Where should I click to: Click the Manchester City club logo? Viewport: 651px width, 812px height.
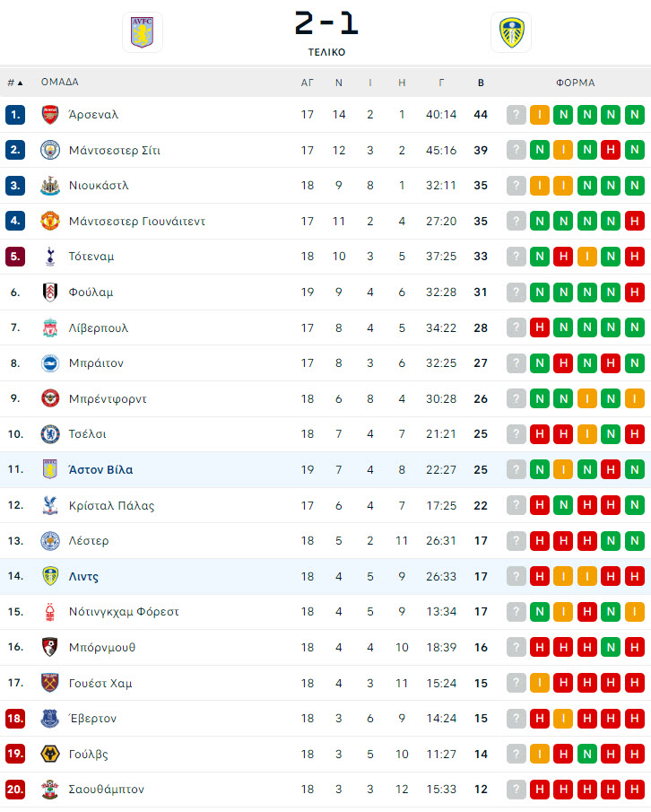50,150
